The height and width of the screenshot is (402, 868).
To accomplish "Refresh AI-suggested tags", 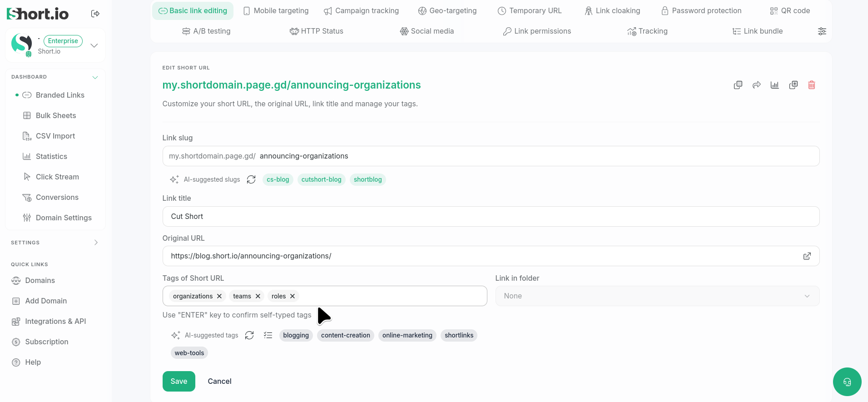I will pos(249,335).
